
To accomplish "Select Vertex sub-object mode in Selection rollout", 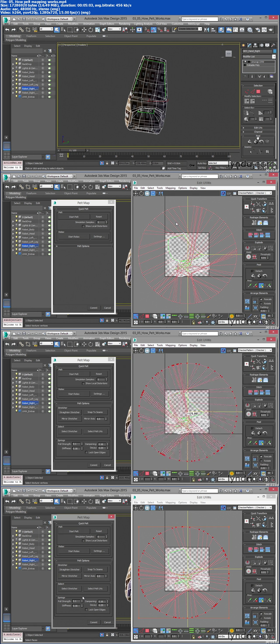I will point(247,92).
